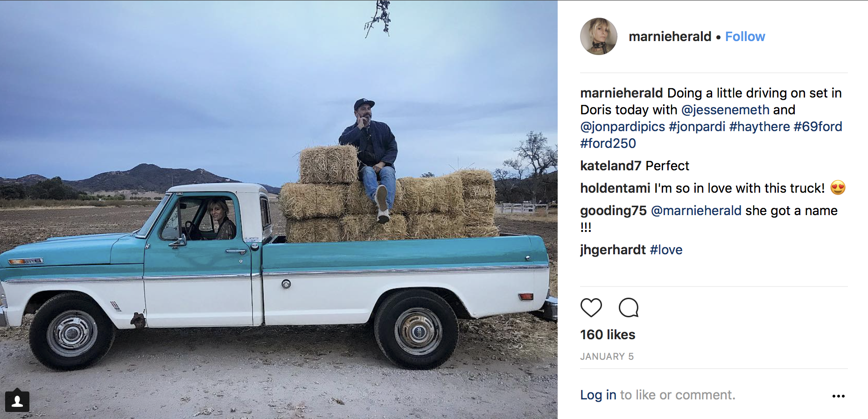
Task: Open the #ford250 hashtag
Action: (608, 143)
